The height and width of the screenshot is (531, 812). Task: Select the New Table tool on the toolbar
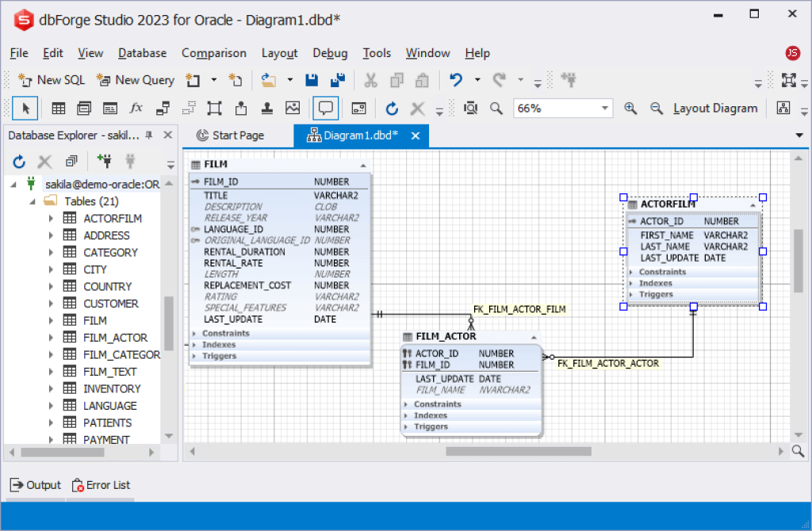[58, 108]
